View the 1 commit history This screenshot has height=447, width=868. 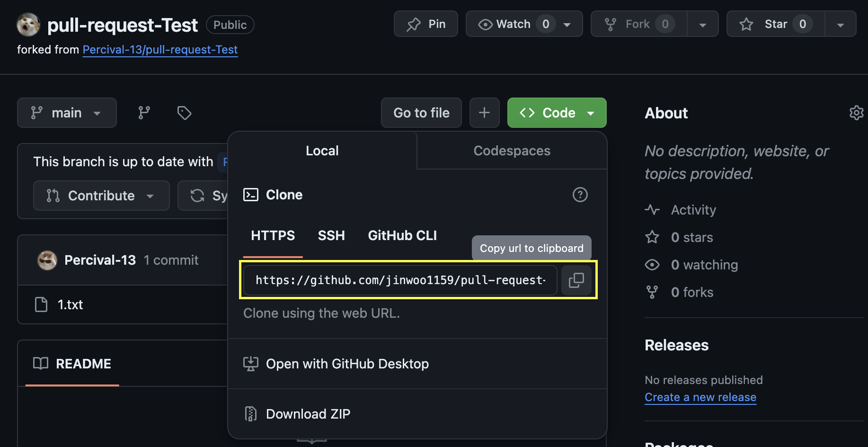[171, 260]
